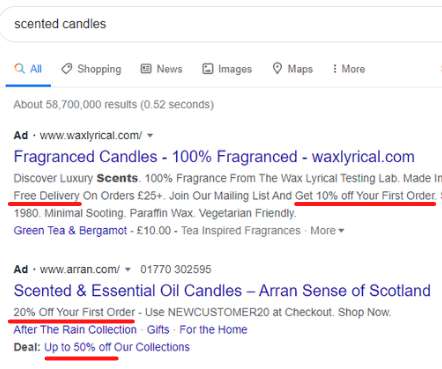Open the Arran Sense of Scotland ad headline

point(222,291)
